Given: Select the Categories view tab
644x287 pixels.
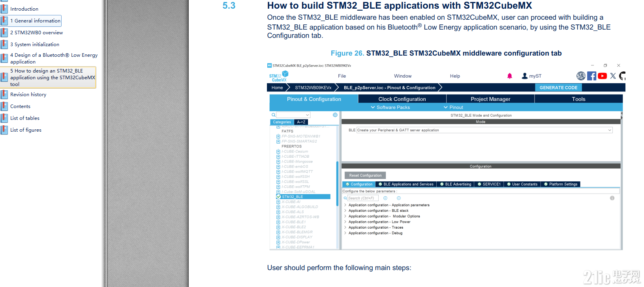Looking at the screenshot, I should click(x=282, y=122).
